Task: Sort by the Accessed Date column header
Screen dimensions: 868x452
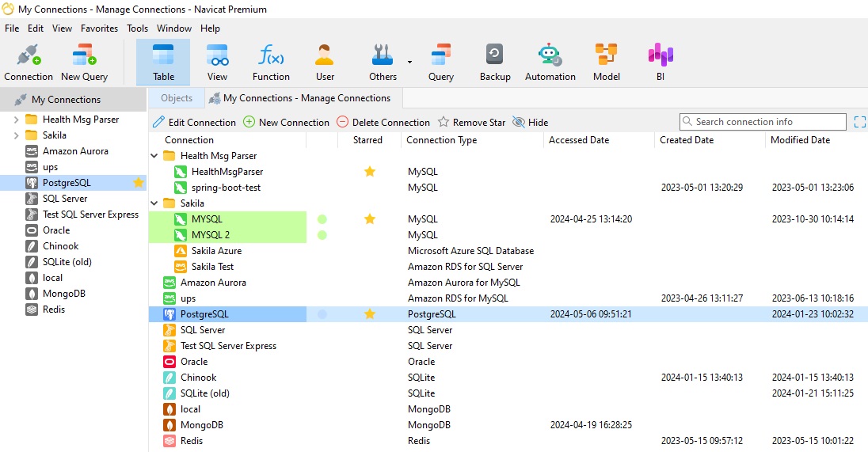Action: click(x=599, y=140)
